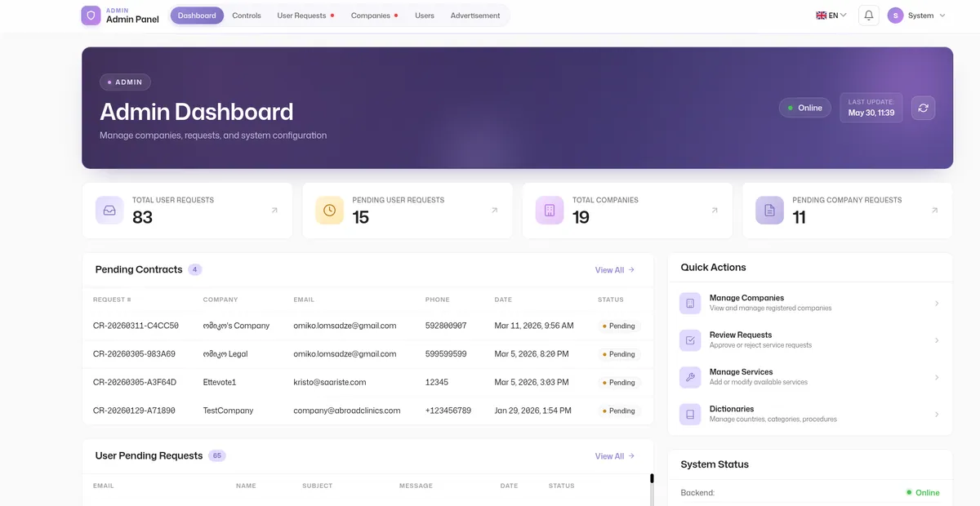Screen dimensions: 980x506
Task: Click the Ettevote1 company cell
Action: [220, 382]
